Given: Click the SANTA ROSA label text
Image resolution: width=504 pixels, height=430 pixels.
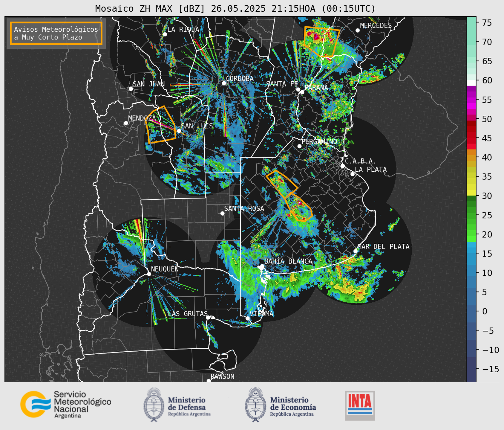Looking at the screenshot, I should pyautogui.click(x=244, y=208).
